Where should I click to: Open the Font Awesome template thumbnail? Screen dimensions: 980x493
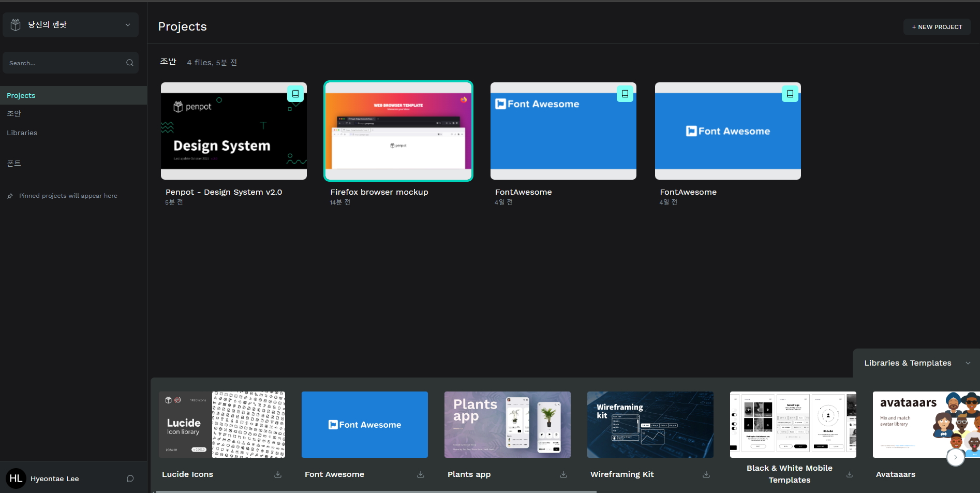365,425
